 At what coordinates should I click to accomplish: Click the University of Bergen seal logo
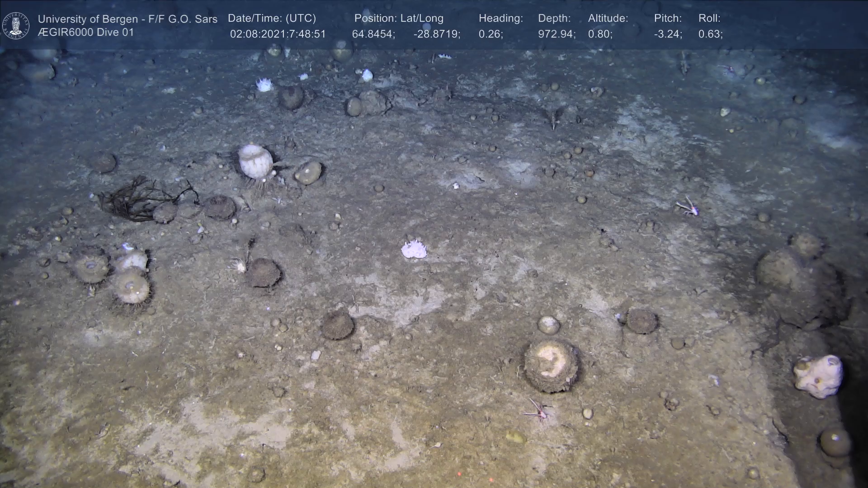(16, 26)
